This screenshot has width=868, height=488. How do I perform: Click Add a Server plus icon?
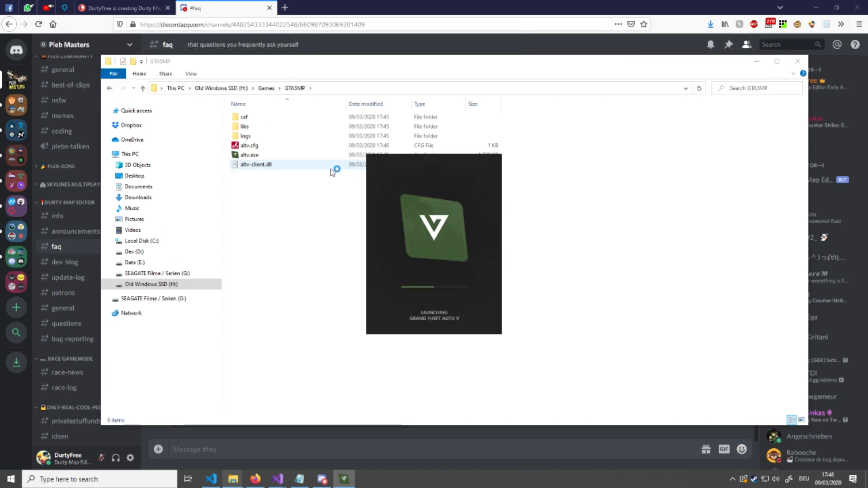pos(16,307)
